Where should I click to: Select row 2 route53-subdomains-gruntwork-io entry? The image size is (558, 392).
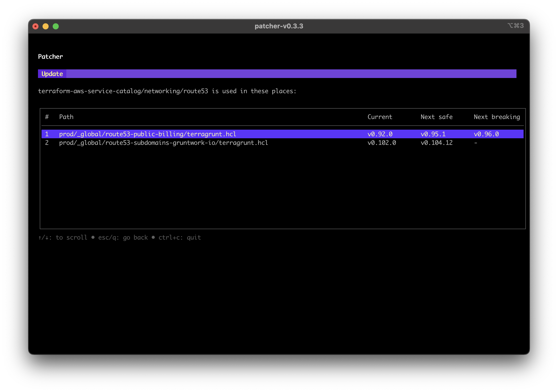(x=163, y=143)
